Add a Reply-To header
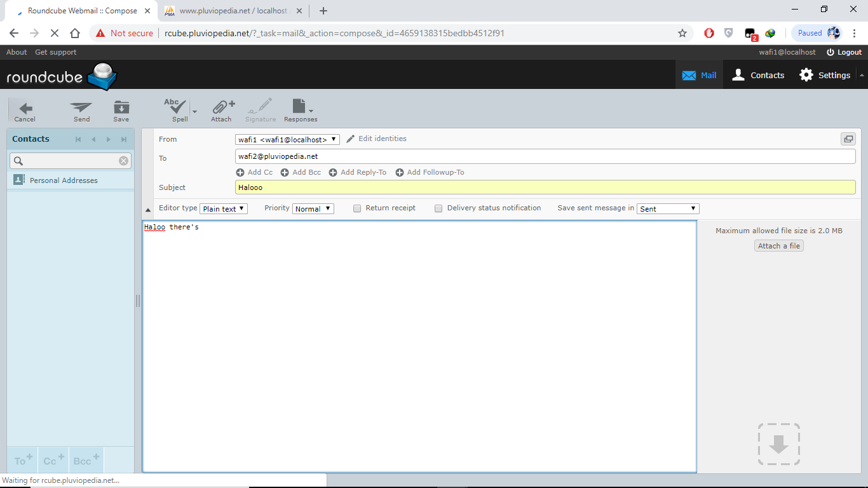 pos(357,172)
